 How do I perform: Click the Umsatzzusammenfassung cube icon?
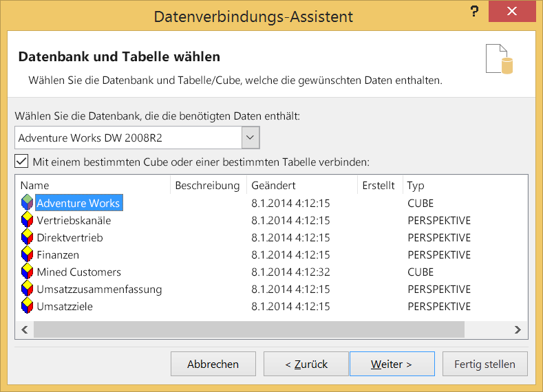(x=27, y=289)
